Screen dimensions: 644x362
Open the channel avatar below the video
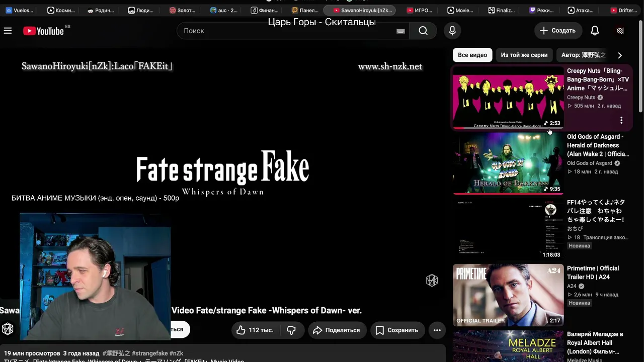(8, 329)
